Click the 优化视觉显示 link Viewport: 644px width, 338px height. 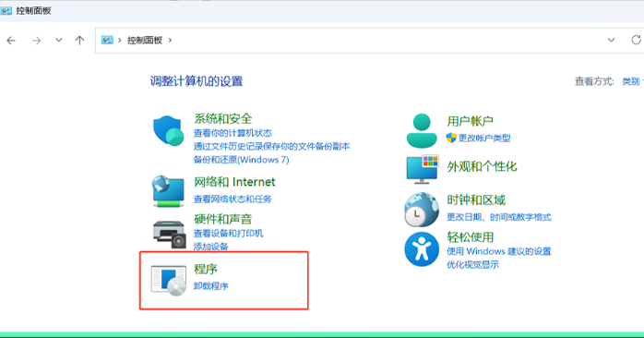pos(472,264)
